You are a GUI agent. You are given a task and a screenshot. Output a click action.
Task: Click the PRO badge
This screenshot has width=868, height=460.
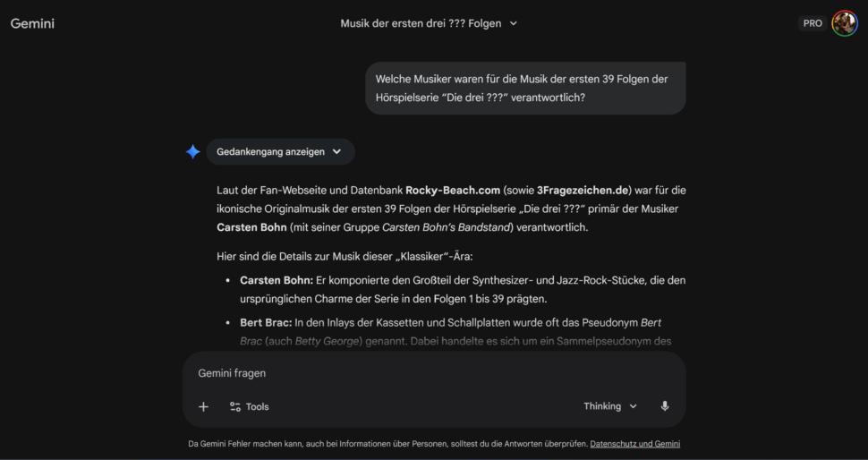[813, 23]
